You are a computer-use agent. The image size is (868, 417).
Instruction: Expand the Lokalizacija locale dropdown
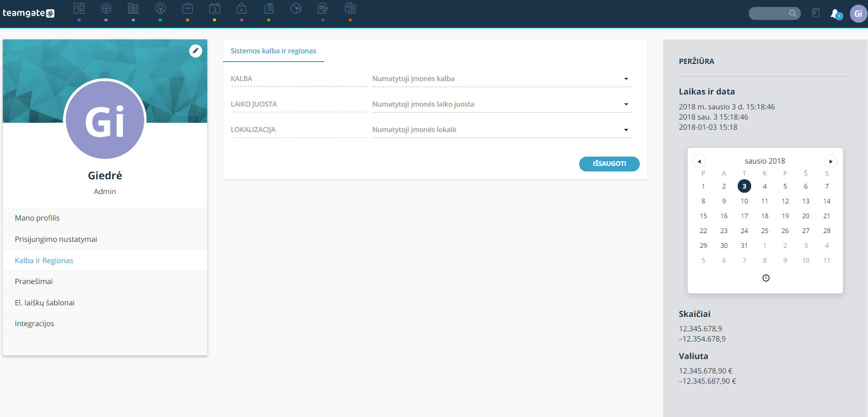point(502,130)
